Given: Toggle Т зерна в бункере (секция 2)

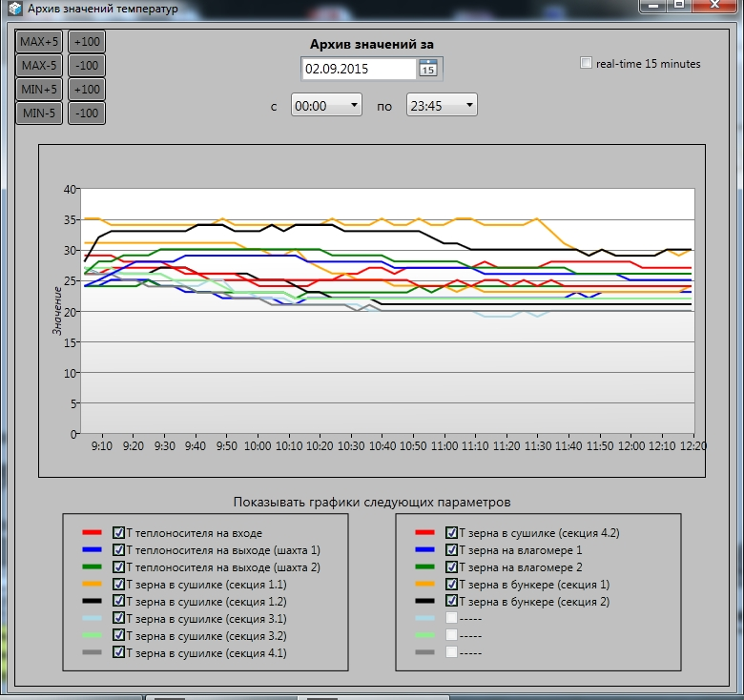Looking at the screenshot, I should tap(452, 602).
